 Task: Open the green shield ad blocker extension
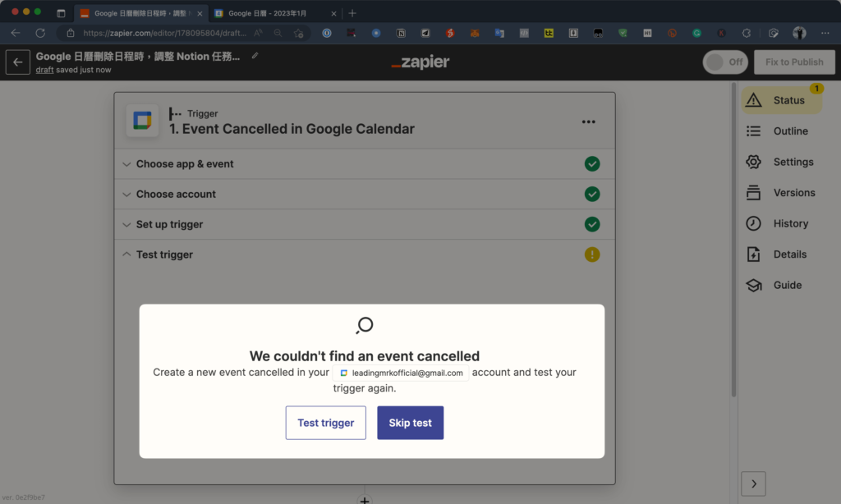[x=623, y=33]
